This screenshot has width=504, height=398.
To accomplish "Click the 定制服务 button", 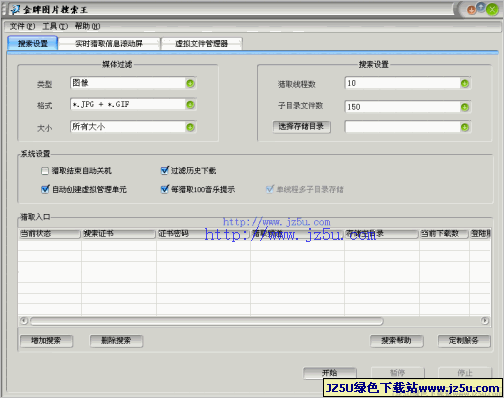I will 464,341.
